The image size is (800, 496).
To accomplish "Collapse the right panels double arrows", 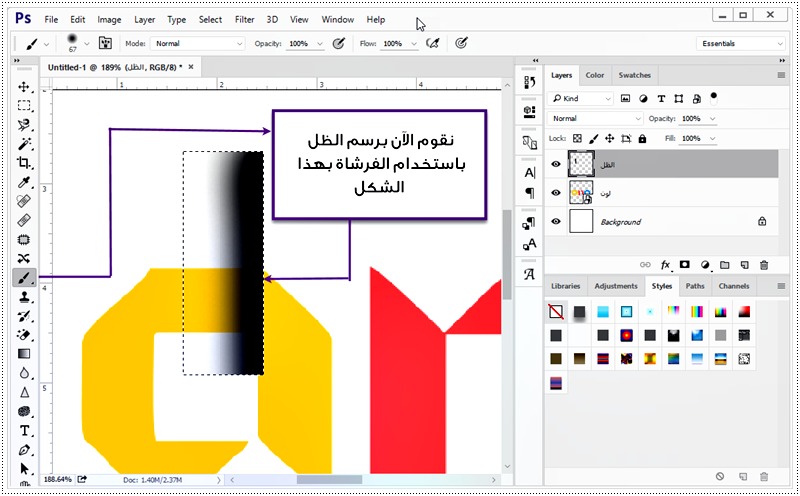I will 782,60.
